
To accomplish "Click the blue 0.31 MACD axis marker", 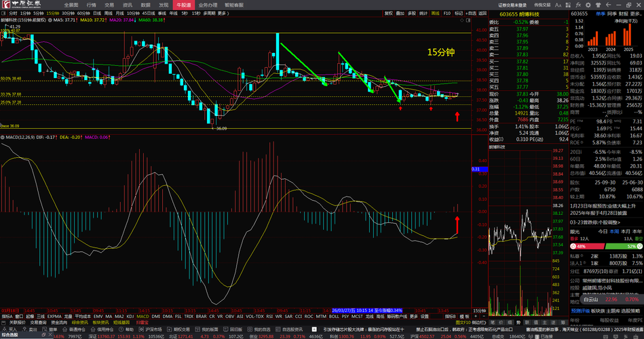I will [479, 169].
